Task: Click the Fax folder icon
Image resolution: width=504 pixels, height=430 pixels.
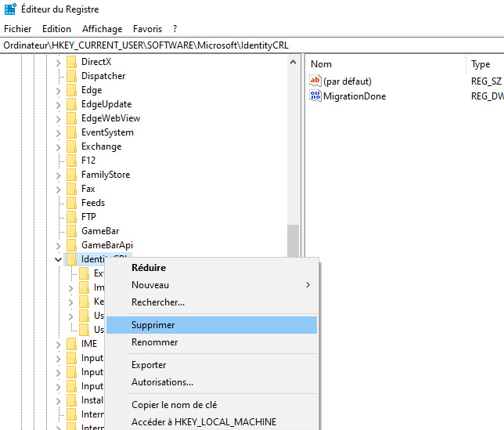Action: (x=71, y=189)
